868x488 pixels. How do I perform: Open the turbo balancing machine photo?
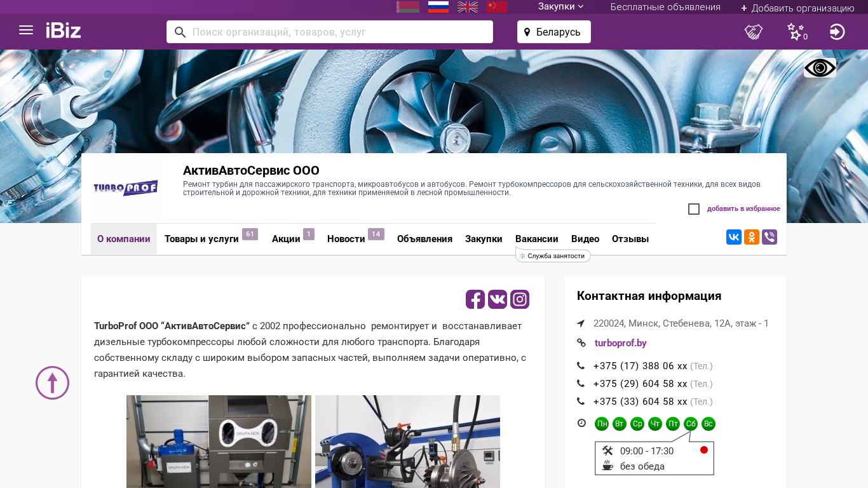tap(407, 442)
